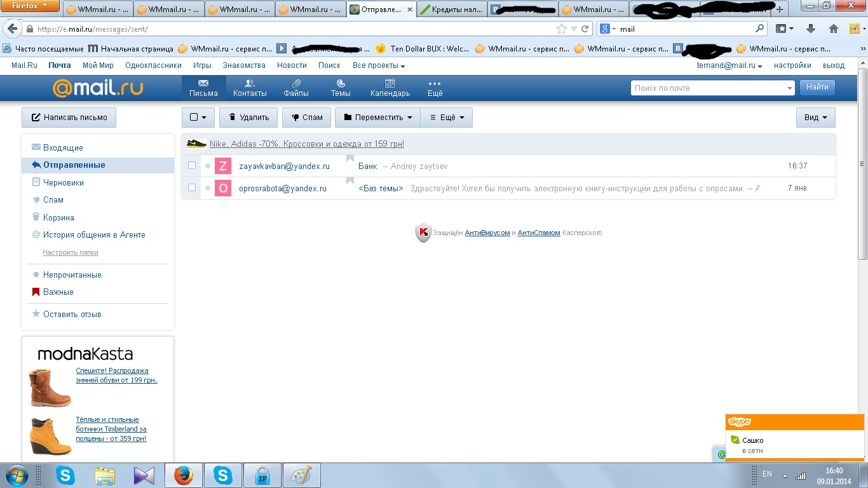The width and height of the screenshot is (868, 488).
Task: Open the Файлы section
Action: [296, 88]
